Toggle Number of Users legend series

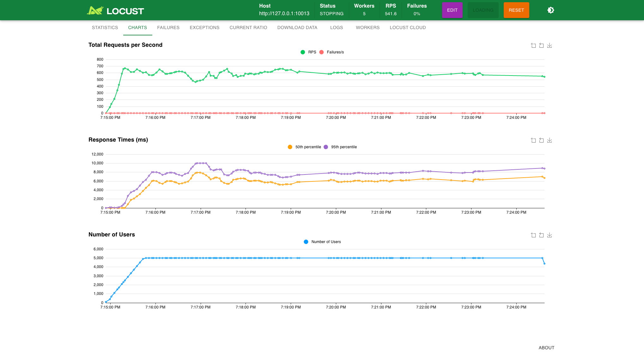tap(322, 242)
